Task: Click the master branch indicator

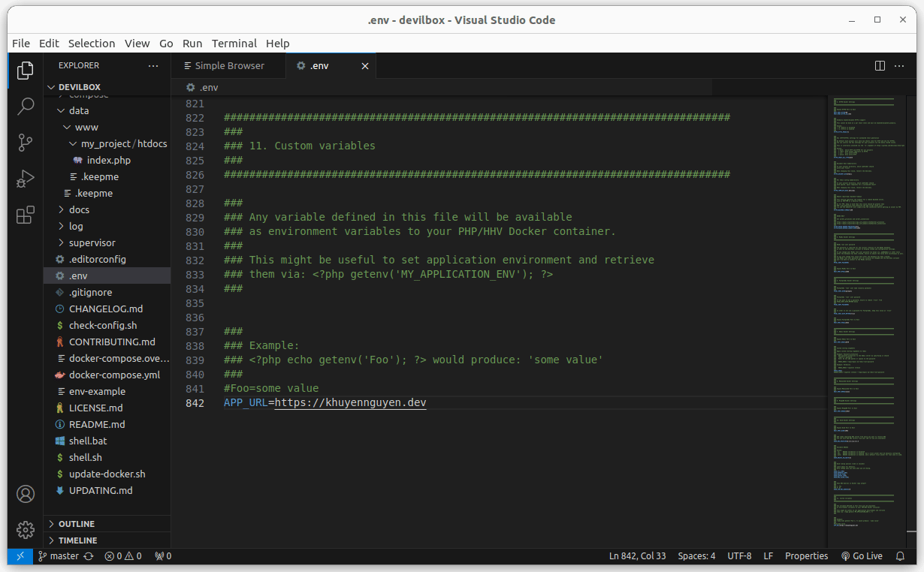Action: [x=59, y=556]
